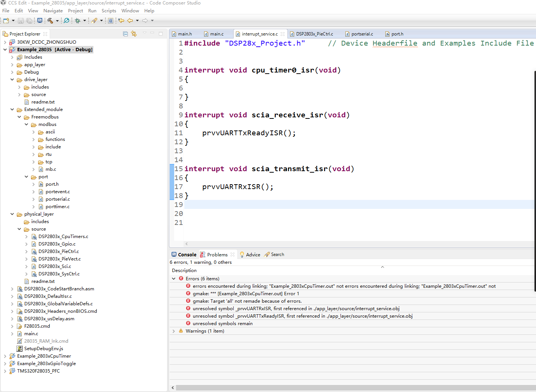Click the blue monitor icon in the toolbar
Viewport: 536px width, 392px height.
point(40,21)
